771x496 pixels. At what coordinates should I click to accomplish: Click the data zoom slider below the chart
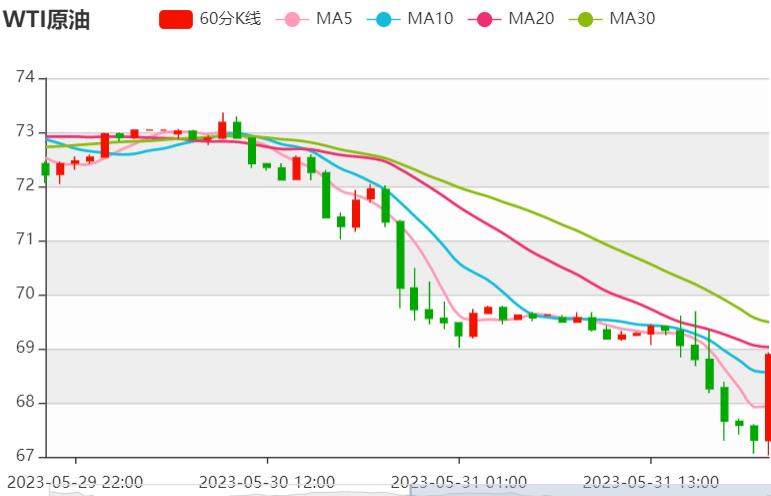click(x=410, y=490)
